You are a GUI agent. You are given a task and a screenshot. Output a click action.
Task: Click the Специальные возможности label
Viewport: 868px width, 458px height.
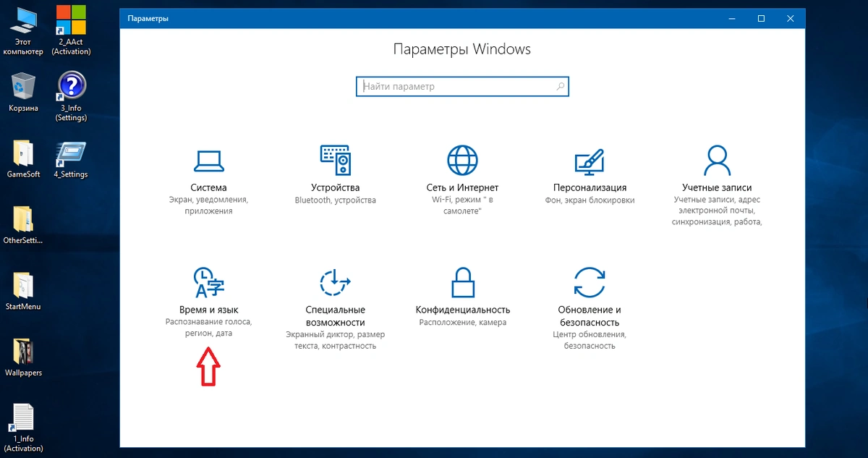(336, 316)
